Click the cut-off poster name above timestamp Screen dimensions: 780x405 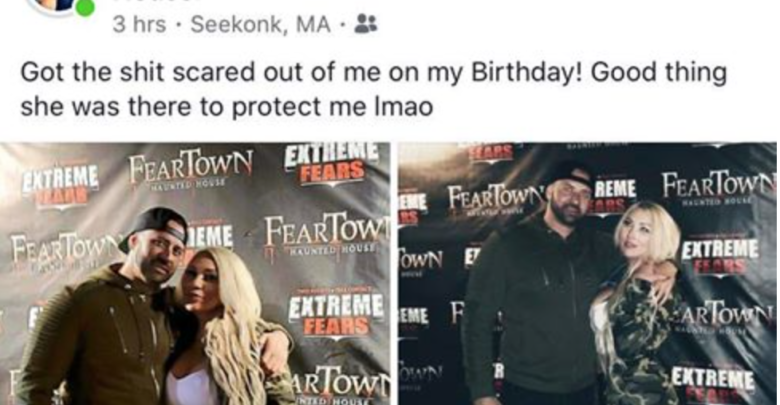(x=154, y=1)
